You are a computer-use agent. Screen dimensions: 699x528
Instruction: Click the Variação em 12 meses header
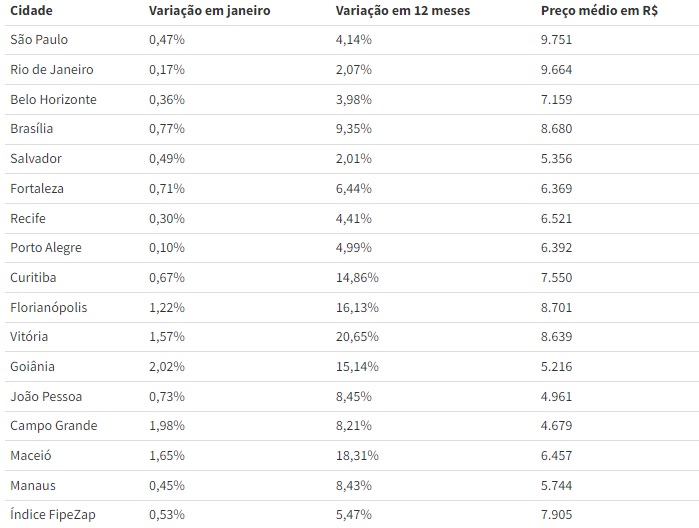click(x=403, y=11)
